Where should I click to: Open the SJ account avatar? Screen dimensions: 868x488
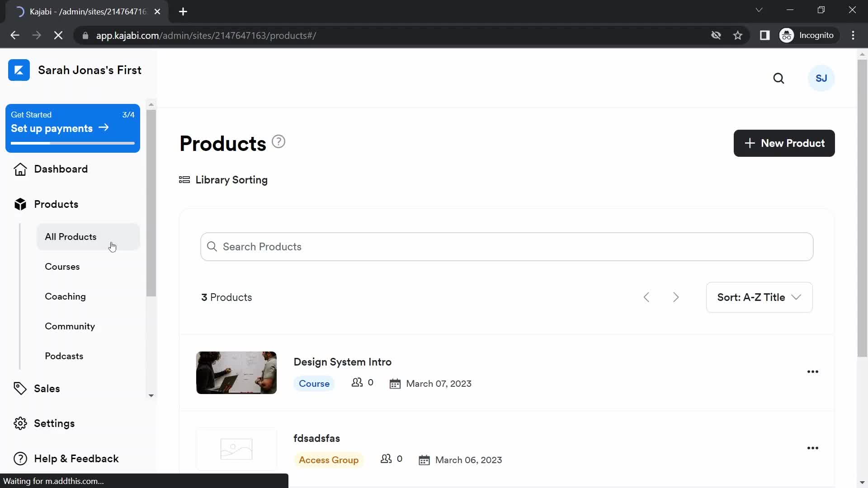click(x=821, y=78)
